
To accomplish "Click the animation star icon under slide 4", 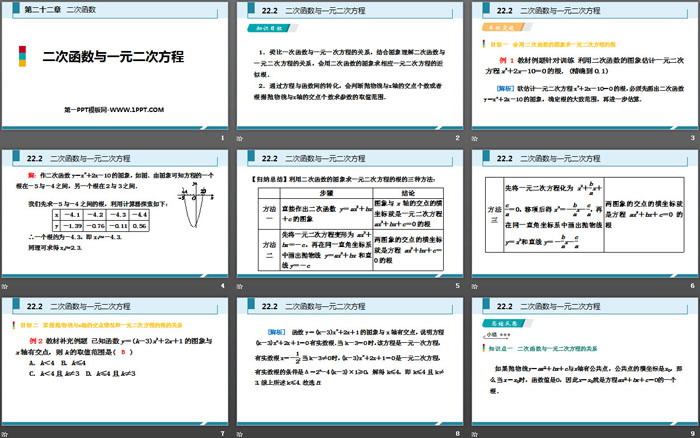I will [x=4, y=286].
